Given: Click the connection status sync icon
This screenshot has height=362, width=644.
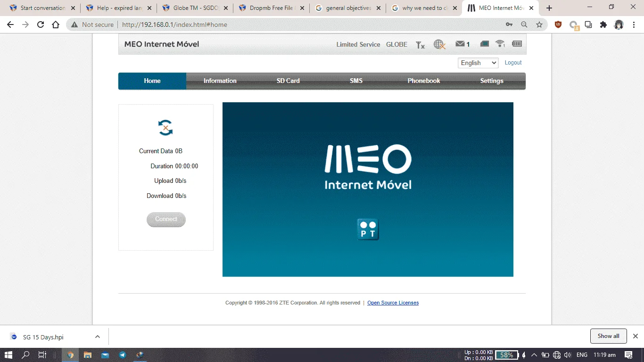Looking at the screenshot, I should point(165,128).
